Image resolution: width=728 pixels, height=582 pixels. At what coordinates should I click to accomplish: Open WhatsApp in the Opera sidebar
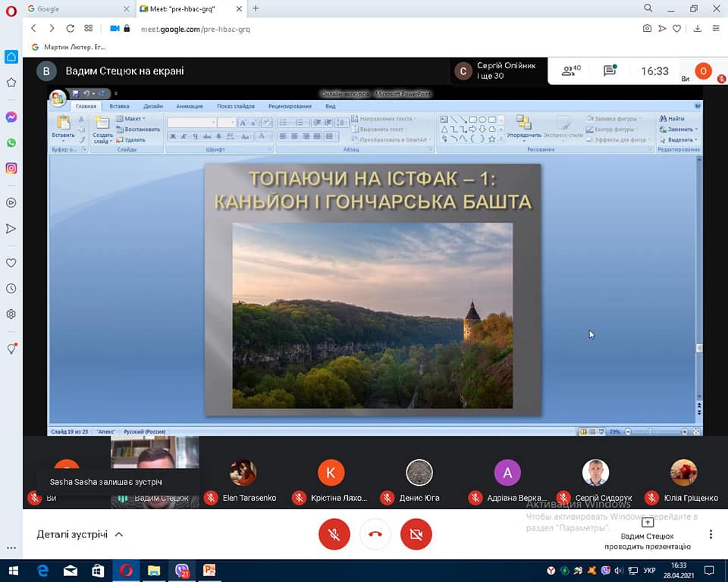(11, 142)
